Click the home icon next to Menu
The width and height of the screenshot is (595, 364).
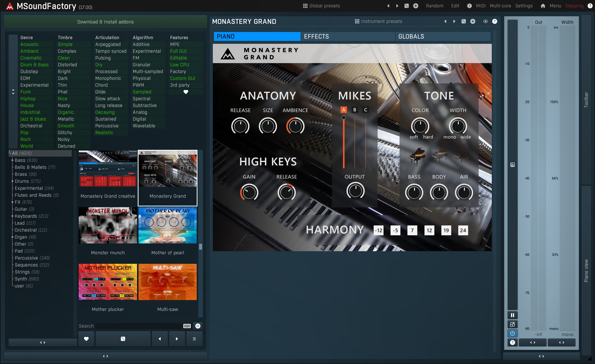click(x=543, y=6)
